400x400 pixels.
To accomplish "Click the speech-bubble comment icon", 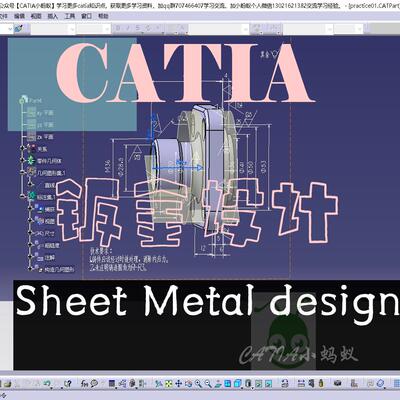I will click(x=94, y=384).
